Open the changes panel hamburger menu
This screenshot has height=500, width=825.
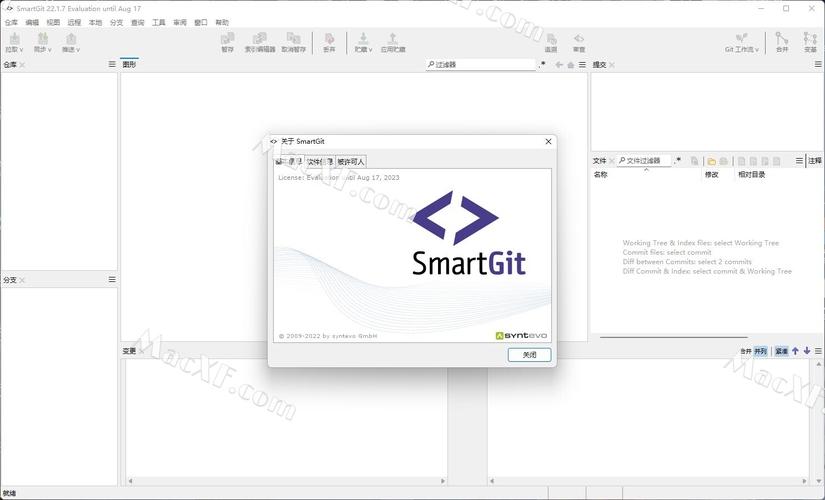tap(818, 351)
